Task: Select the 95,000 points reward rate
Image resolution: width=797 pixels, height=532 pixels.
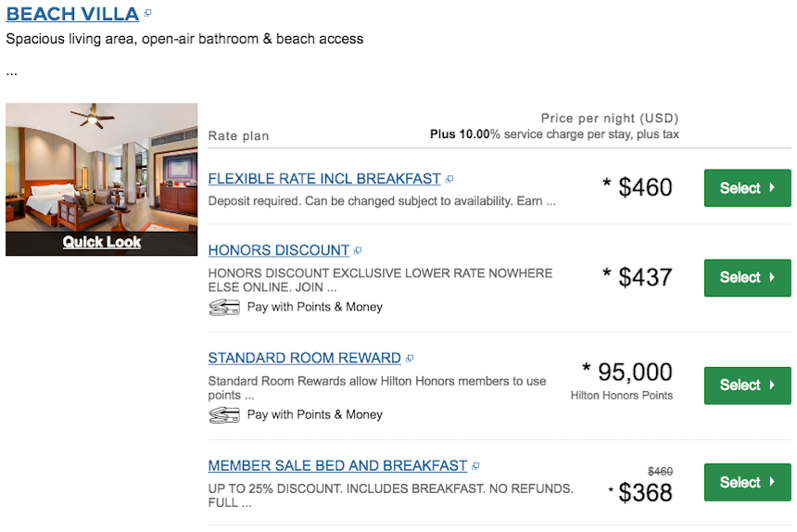Action: 747,385
